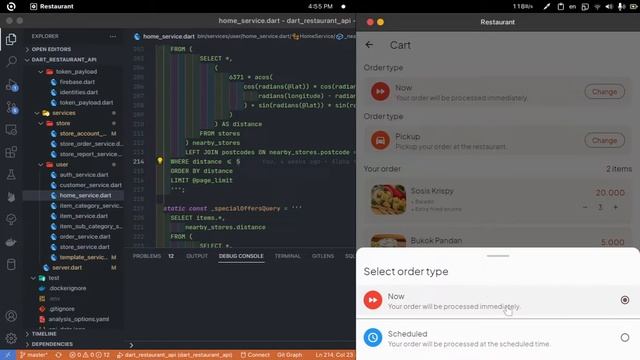
Task: Open the Extensions view
Action: coord(11,152)
